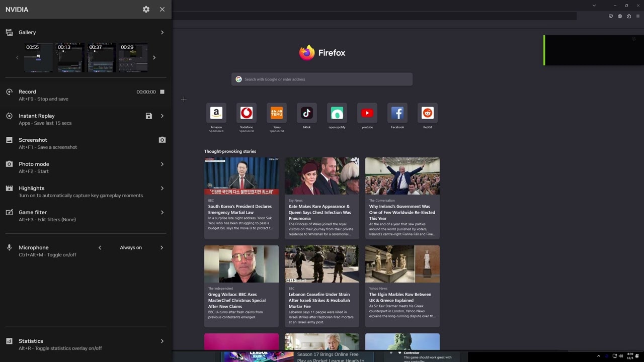Viewport: 644px width, 362px height.
Task: Click the Game filter icon
Action: pyautogui.click(x=9, y=212)
